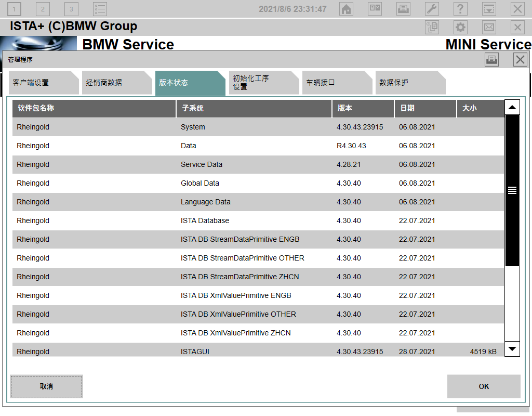Viewport: 532px width, 416px height.
Task: Sort by 子系统 column header
Action: [x=254, y=108]
